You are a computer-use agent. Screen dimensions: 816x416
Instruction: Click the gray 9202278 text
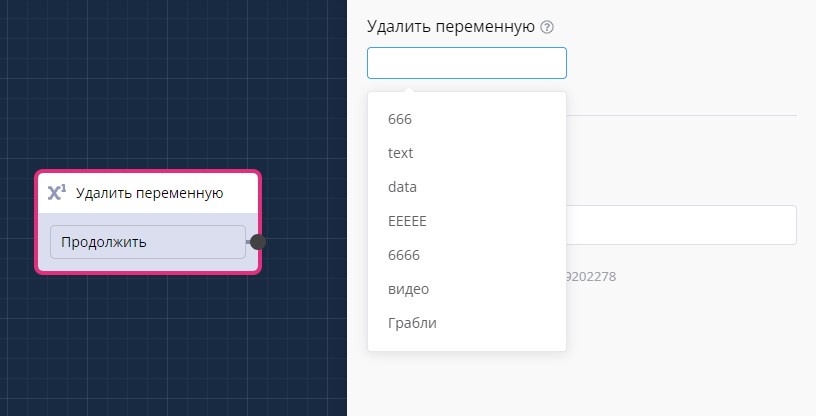[591, 275]
